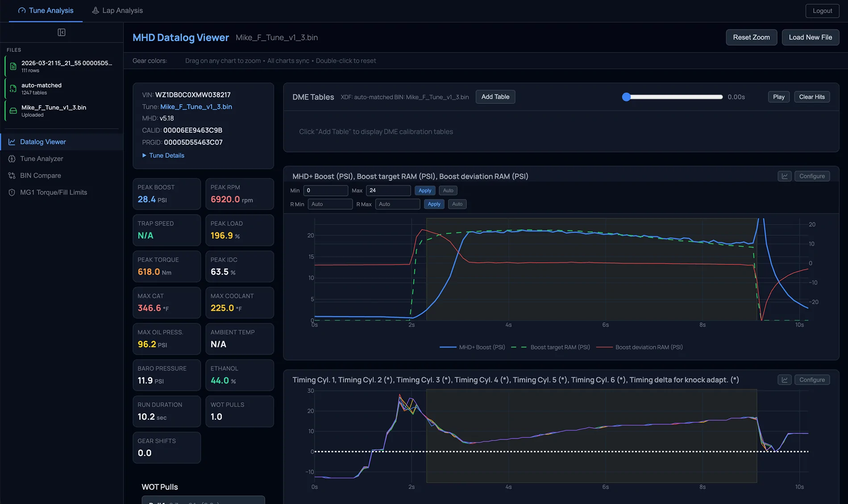Click the Peak IDC 63.5 % value
Image resolution: width=848 pixels, height=504 pixels.
[223, 272]
